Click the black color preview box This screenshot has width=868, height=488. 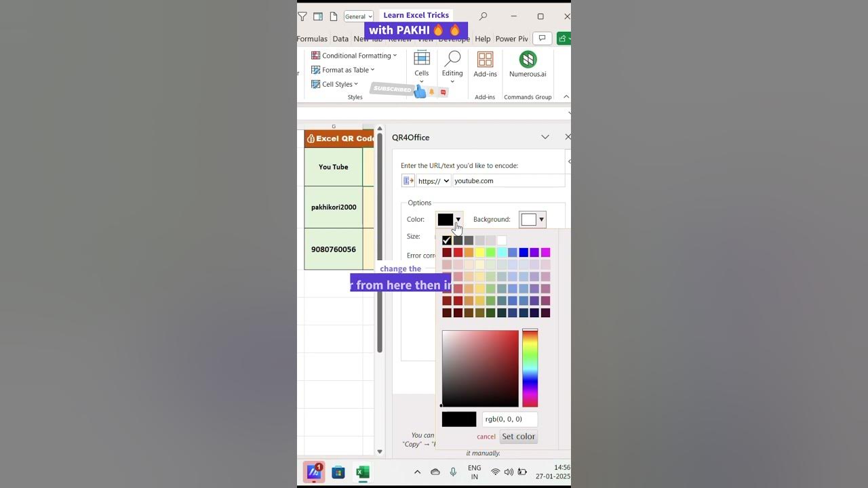pyautogui.click(x=459, y=420)
